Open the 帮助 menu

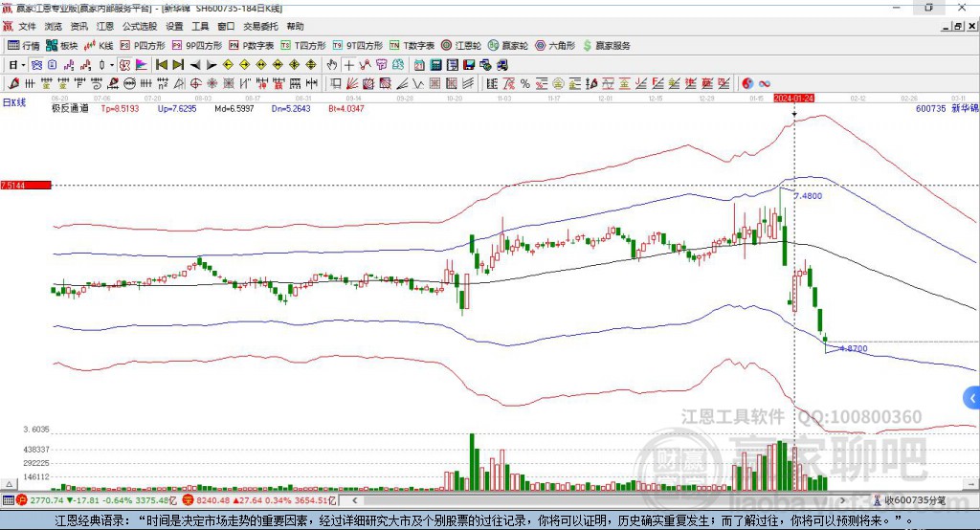[x=295, y=26]
